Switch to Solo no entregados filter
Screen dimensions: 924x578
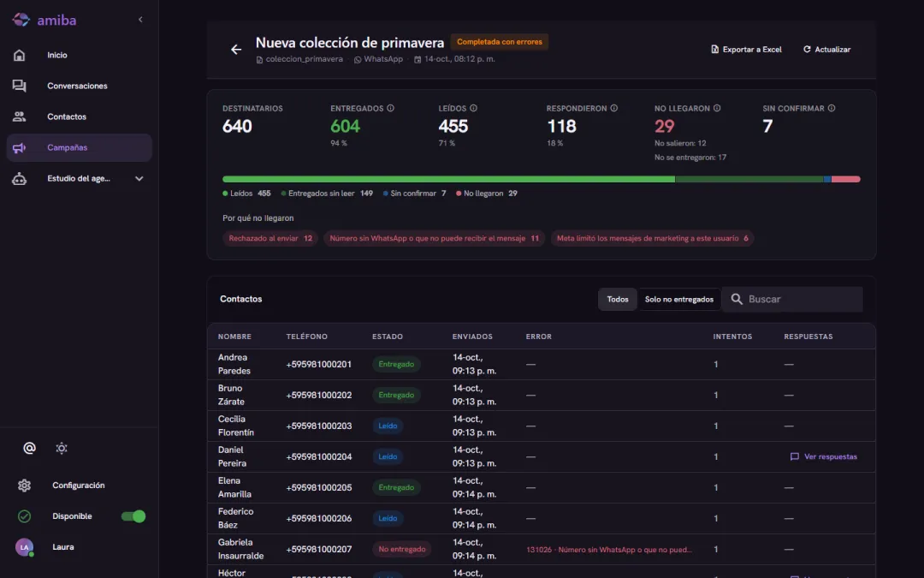pyautogui.click(x=678, y=300)
